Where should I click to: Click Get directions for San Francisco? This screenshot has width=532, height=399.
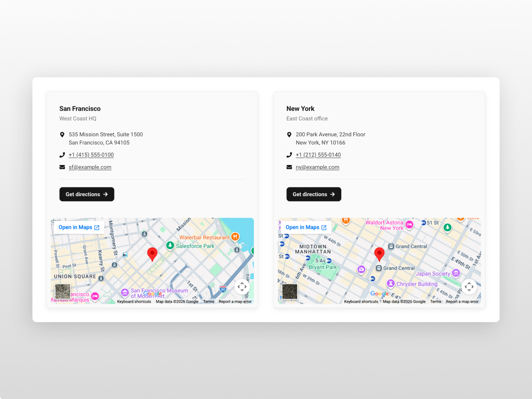[x=87, y=194]
